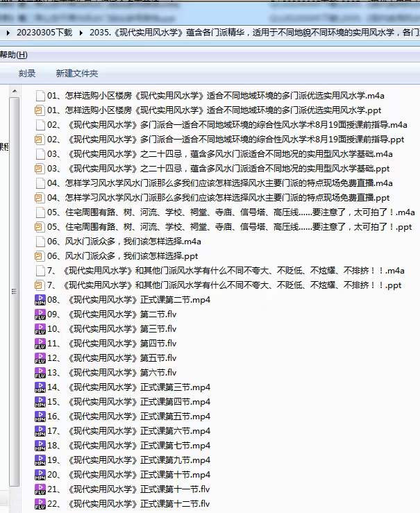The image size is (420, 513).
Task: Select file 18、正式课第七节.mp4
Action: [x=129, y=446]
